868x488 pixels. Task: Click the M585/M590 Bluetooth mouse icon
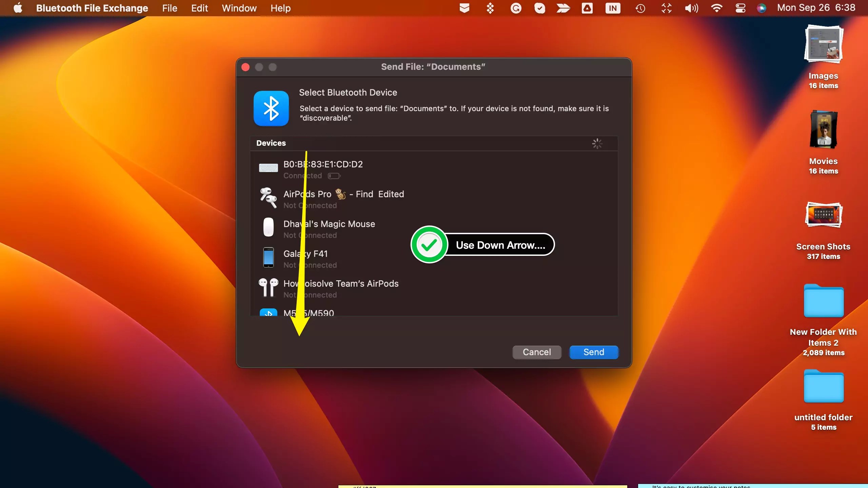(x=268, y=313)
